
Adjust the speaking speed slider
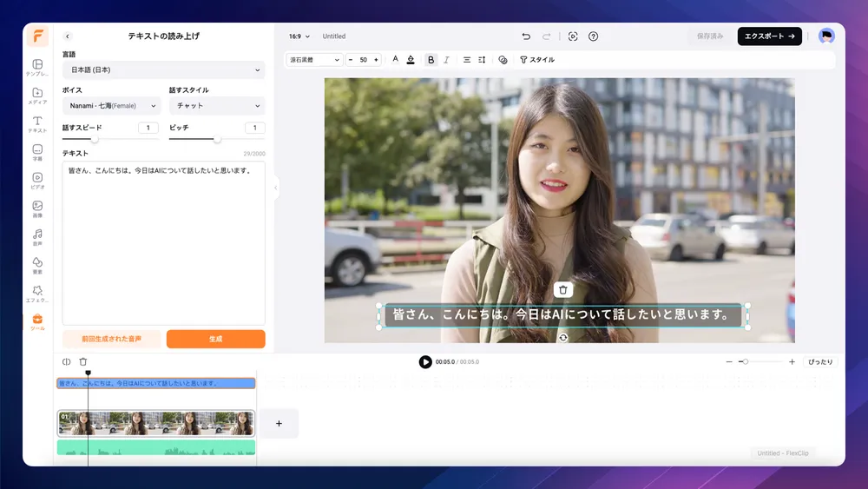[x=95, y=139]
